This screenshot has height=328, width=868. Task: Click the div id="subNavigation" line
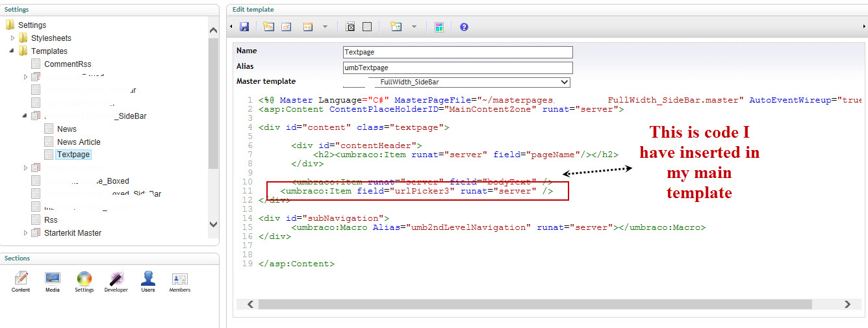coord(324,218)
